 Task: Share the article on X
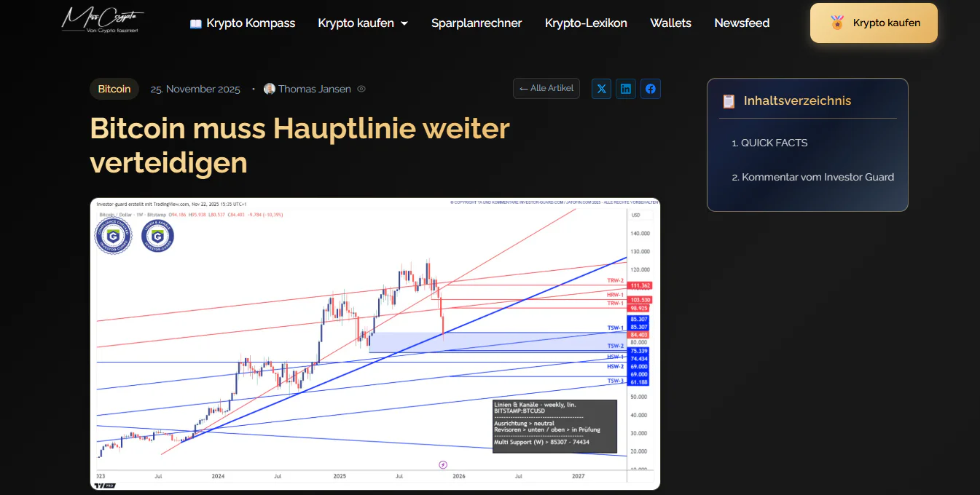(600, 88)
